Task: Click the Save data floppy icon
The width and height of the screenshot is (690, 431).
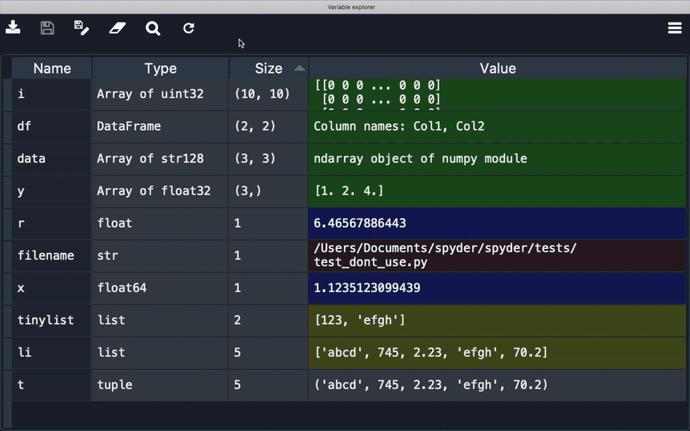Action: point(47,28)
